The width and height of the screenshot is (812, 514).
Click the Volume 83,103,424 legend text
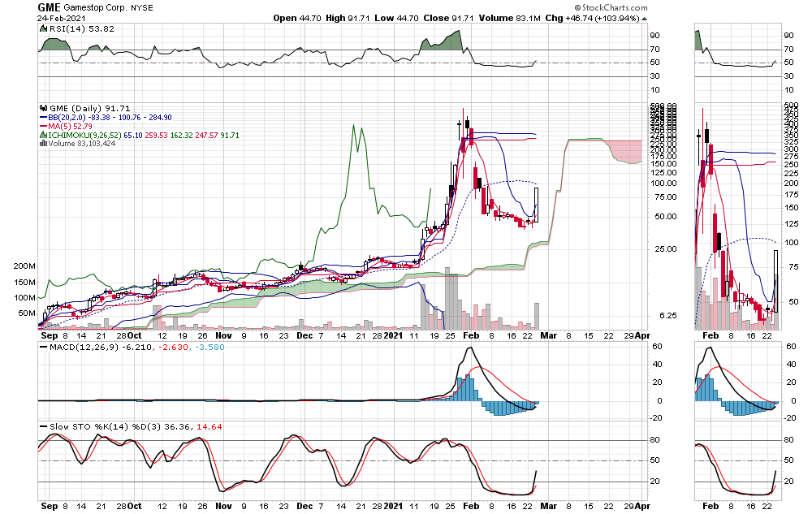tap(82, 144)
